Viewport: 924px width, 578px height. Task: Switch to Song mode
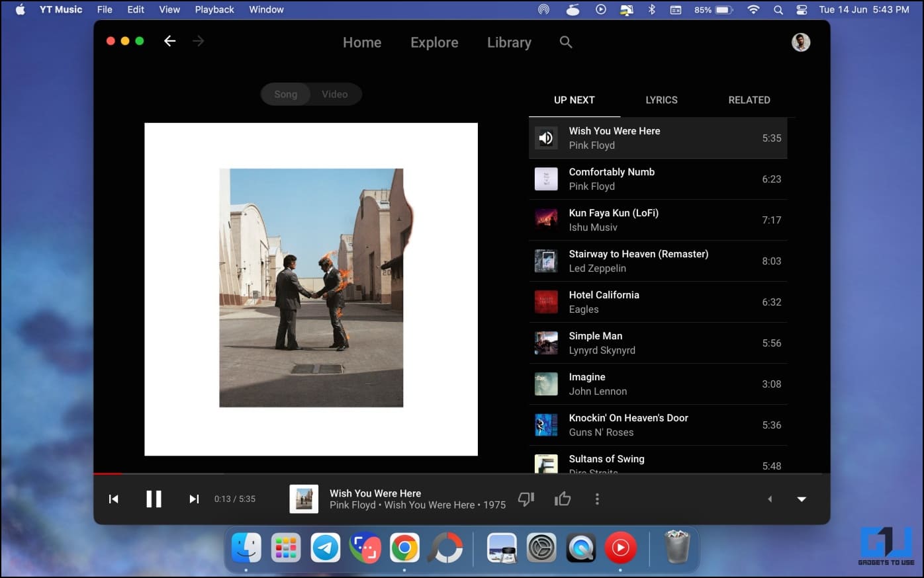286,94
